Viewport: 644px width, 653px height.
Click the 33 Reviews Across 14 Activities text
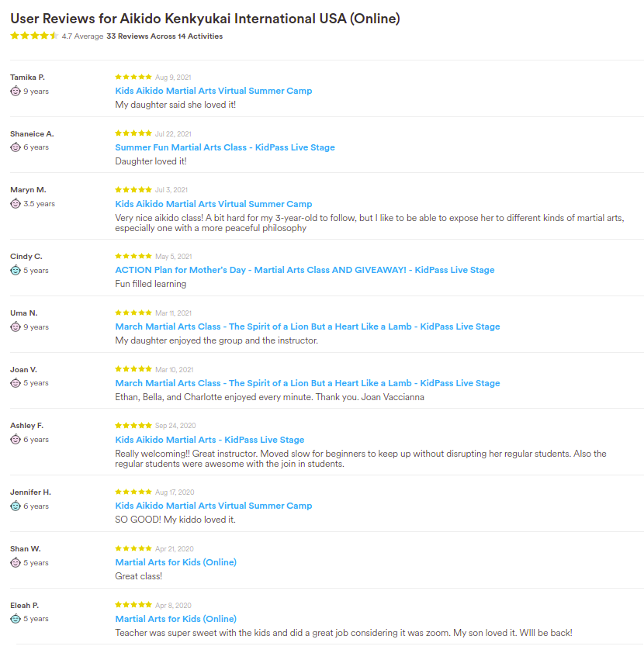pos(164,36)
